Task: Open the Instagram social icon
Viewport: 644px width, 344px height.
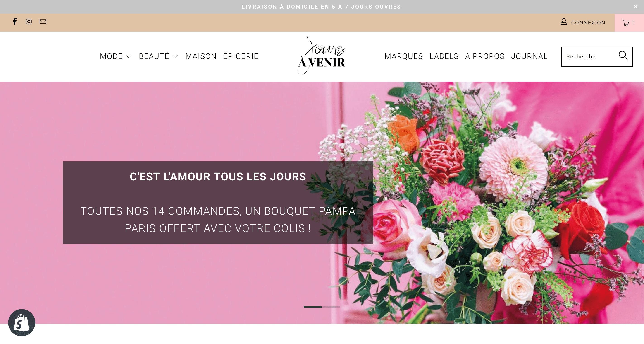Action: (x=29, y=22)
